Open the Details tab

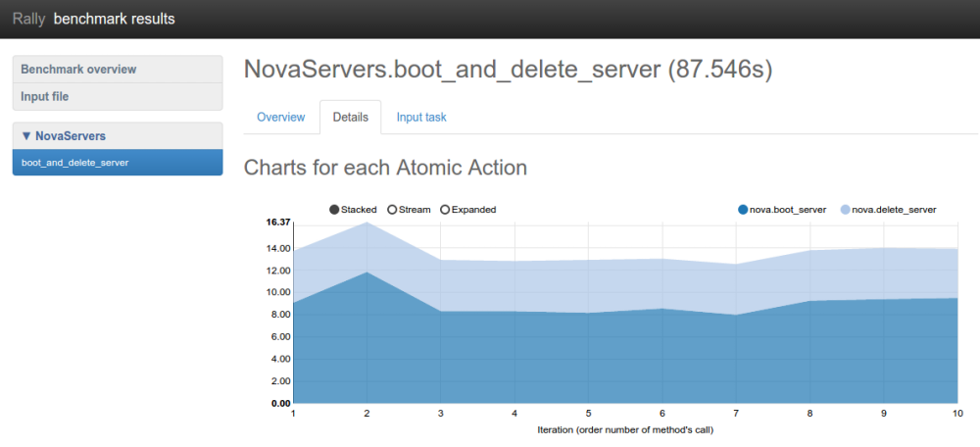pos(350,118)
